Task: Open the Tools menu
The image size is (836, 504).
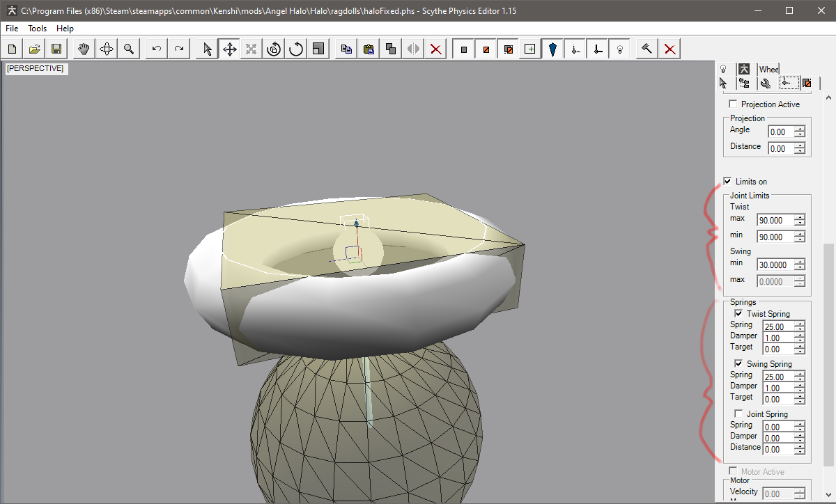Action: click(38, 29)
